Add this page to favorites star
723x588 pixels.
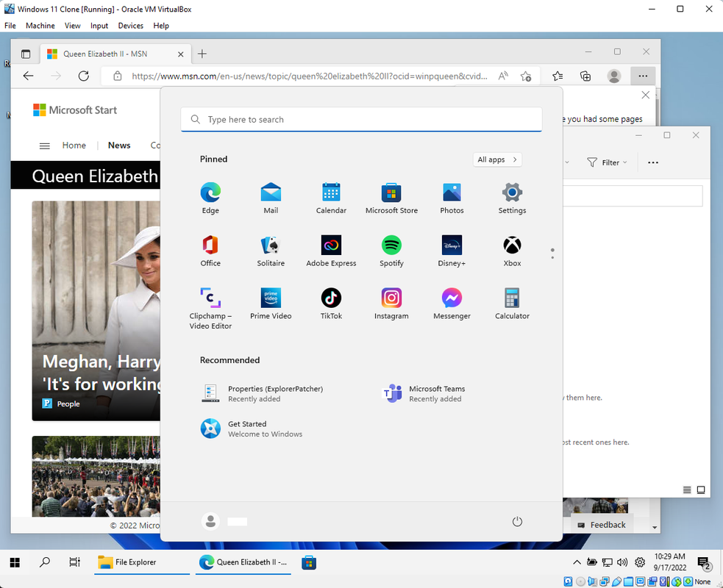526,76
